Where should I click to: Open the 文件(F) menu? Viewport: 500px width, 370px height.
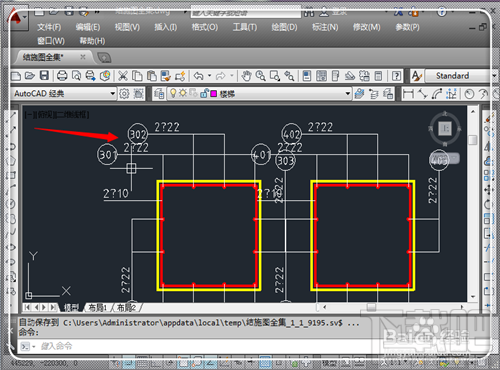pyautogui.click(x=49, y=27)
